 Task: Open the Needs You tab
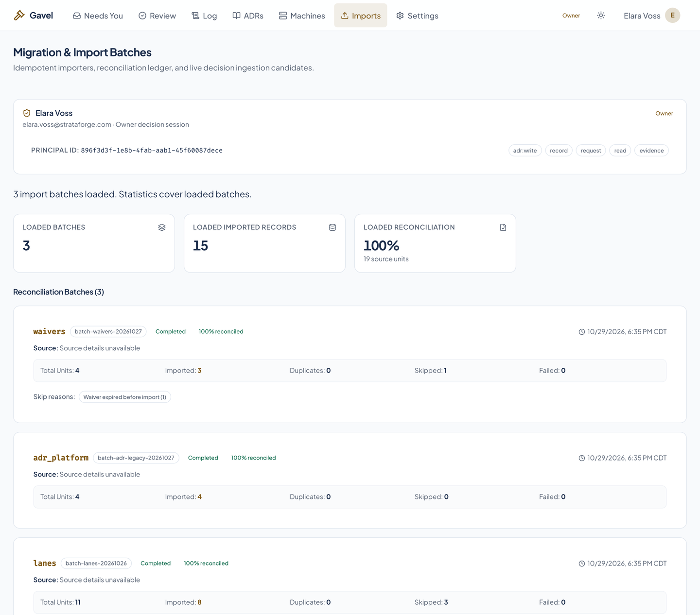coord(98,16)
